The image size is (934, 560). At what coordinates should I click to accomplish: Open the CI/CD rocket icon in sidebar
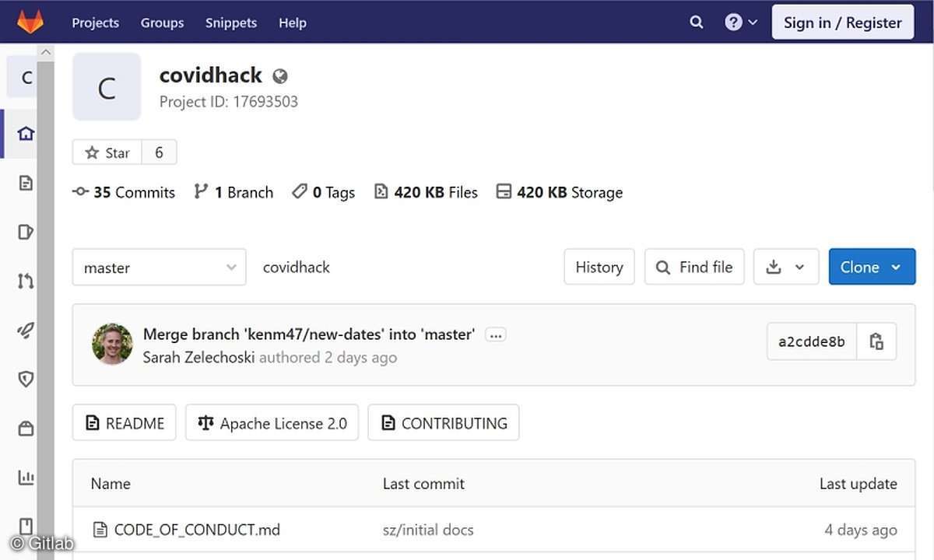pos(26,331)
